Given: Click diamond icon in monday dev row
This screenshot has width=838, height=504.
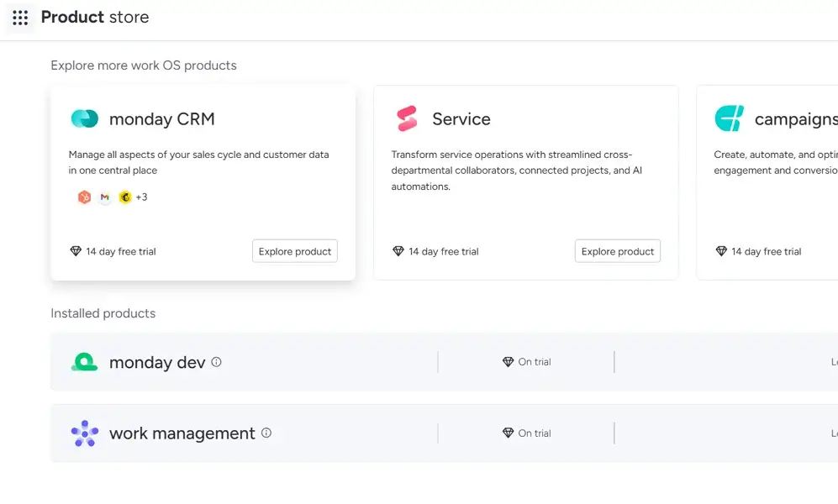Looking at the screenshot, I should (x=508, y=362).
